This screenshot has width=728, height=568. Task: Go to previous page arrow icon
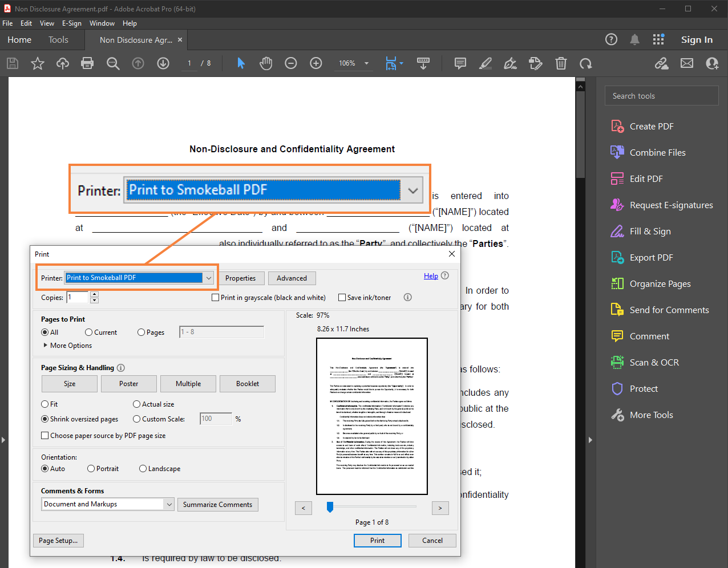coord(138,63)
